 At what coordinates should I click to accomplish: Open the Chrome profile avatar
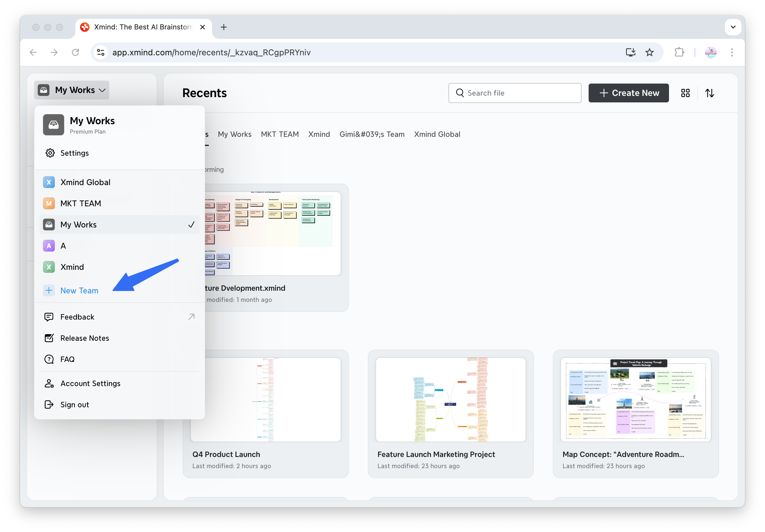point(711,52)
